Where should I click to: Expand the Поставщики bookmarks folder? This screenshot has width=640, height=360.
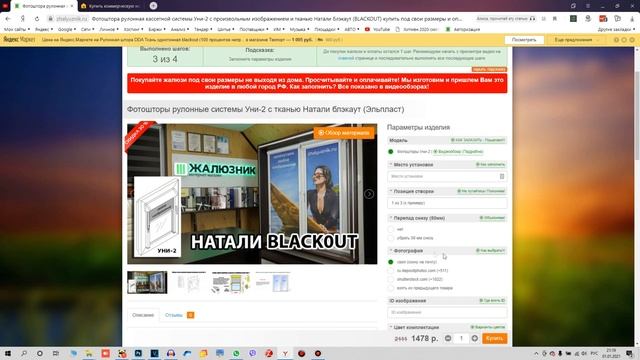[x=254, y=29]
